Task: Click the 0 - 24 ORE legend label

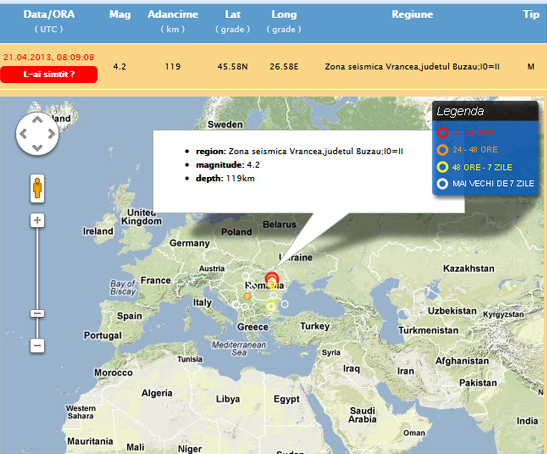Action: coord(473,133)
